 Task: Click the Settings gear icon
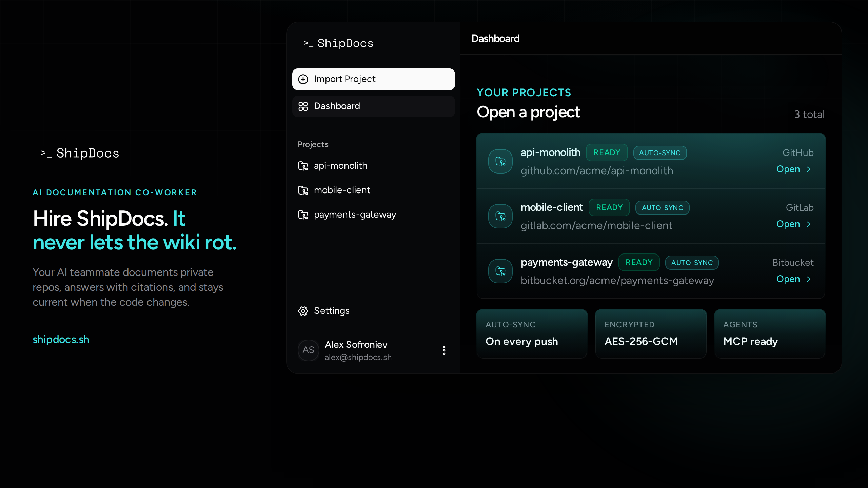[x=303, y=311]
